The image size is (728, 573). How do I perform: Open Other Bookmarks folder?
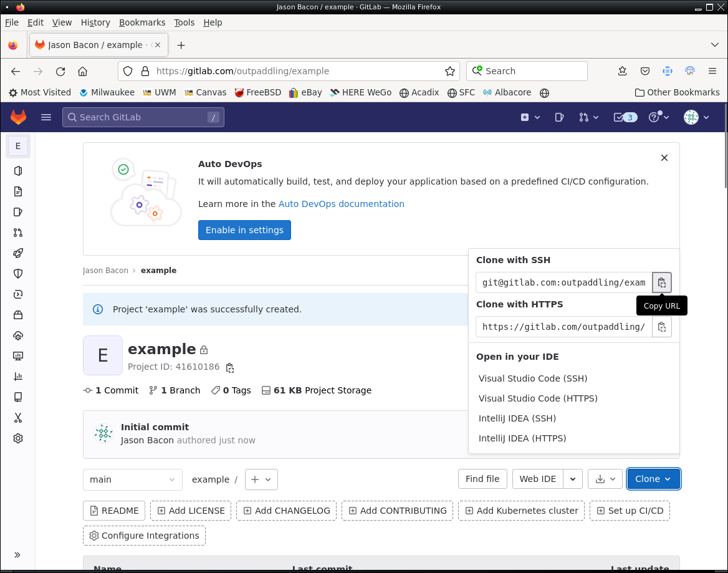(x=677, y=92)
